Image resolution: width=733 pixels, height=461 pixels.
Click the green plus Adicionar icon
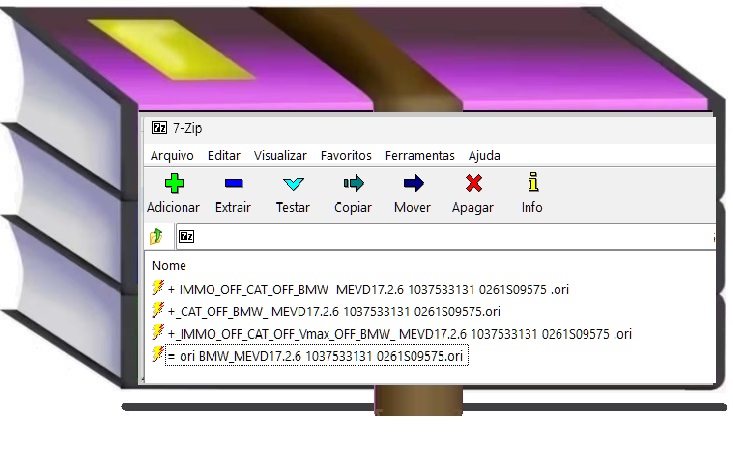click(x=173, y=184)
